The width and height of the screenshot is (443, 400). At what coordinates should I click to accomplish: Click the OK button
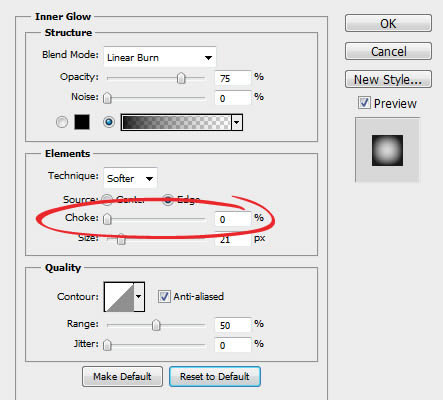pyautogui.click(x=388, y=23)
